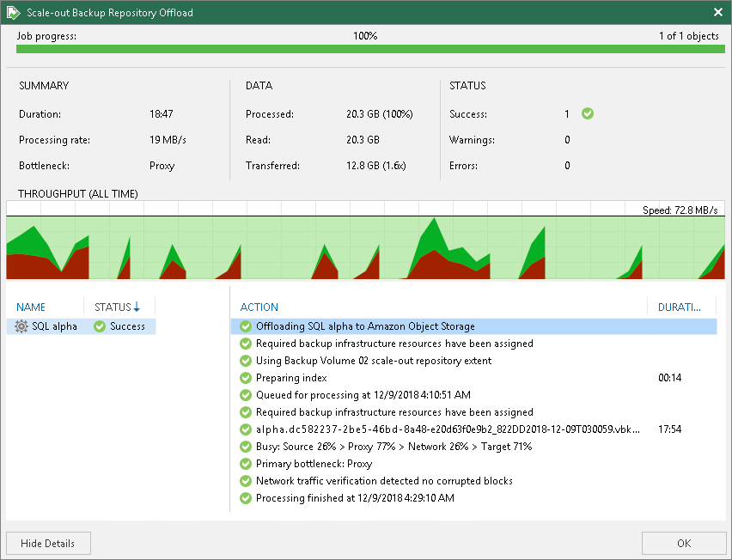
Task: Click the '1 of 1 objects' text
Action: coord(688,36)
